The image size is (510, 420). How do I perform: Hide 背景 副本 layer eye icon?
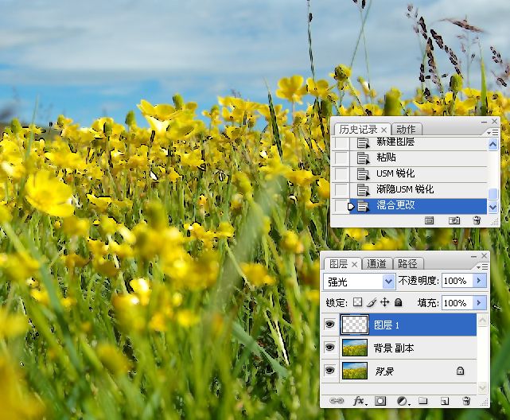pyautogui.click(x=330, y=348)
